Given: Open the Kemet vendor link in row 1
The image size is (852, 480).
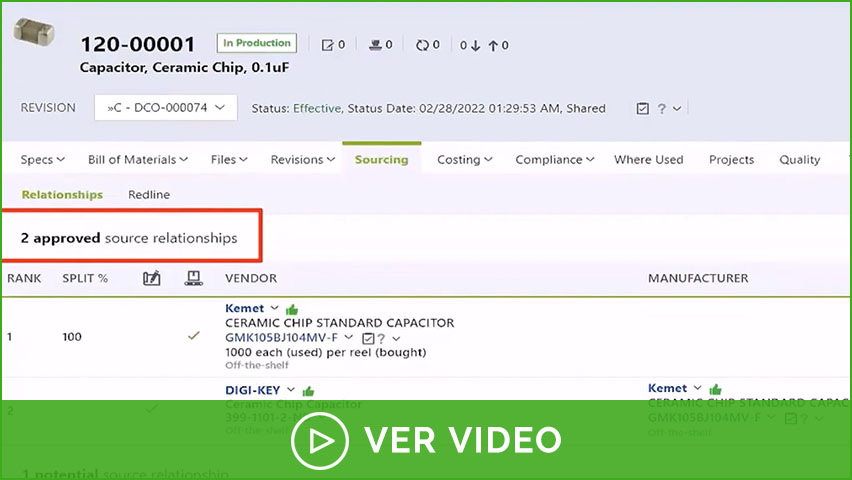Looking at the screenshot, I should (245, 308).
